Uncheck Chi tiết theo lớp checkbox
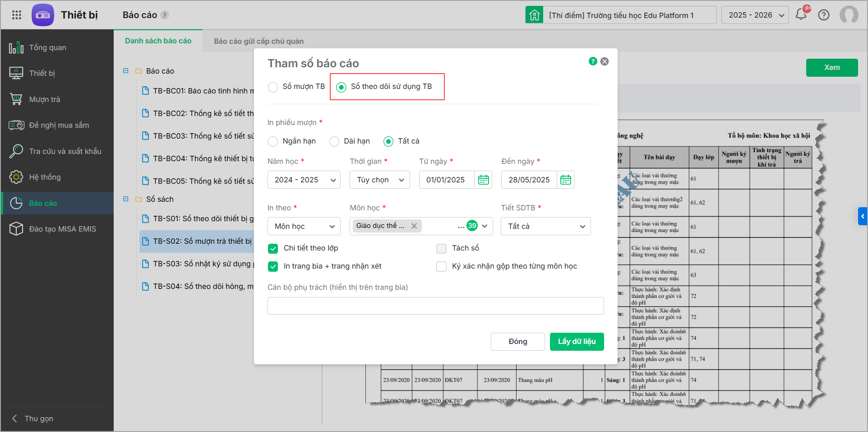Viewport: 868px width, 432px height. click(x=273, y=248)
